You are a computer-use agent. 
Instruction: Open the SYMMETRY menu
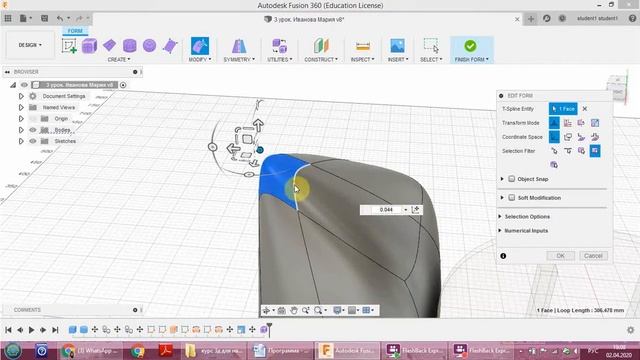pos(239,60)
